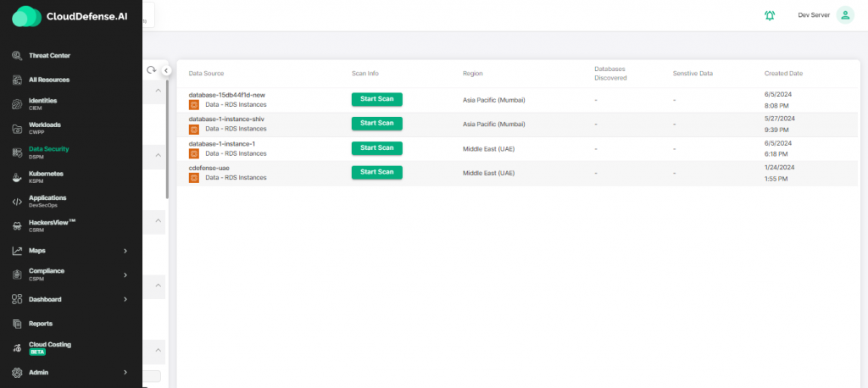The image size is (868, 388).
Task: Open Reports from the sidebar menu
Action: coord(41,324)
